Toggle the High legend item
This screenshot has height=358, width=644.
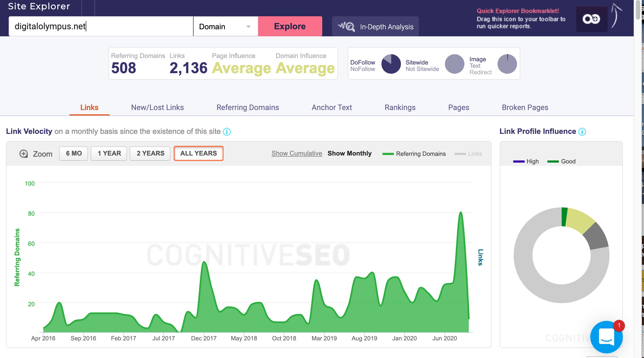coord(526,162)
